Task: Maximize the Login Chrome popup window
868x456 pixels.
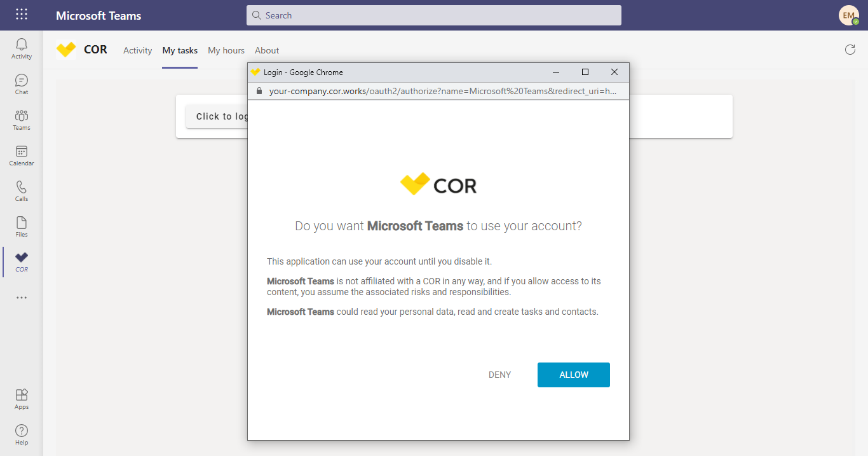Action: click(585, 72)
